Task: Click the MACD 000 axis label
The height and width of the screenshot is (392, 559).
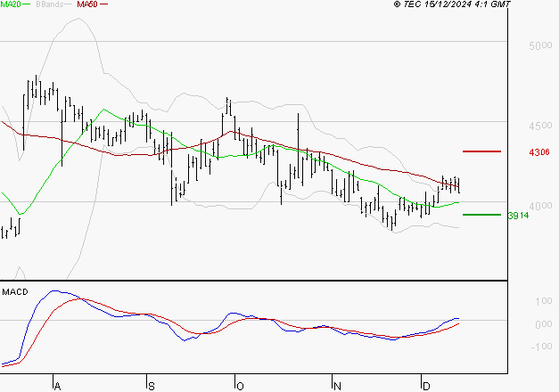Action: [x=544, y=324]
